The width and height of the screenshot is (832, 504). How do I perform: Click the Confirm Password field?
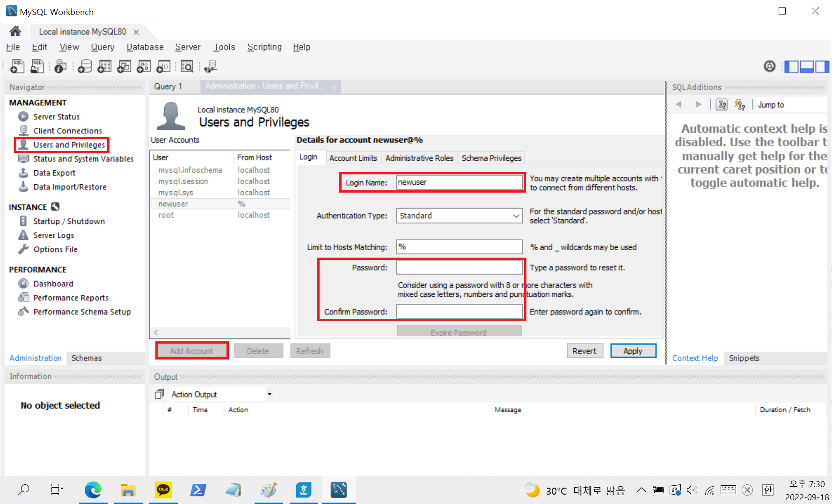tap(459, 311)
